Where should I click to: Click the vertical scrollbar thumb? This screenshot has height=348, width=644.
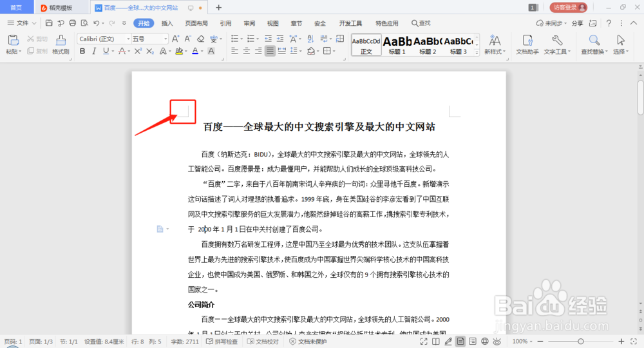pyautogui.click(x=640, y=97)
